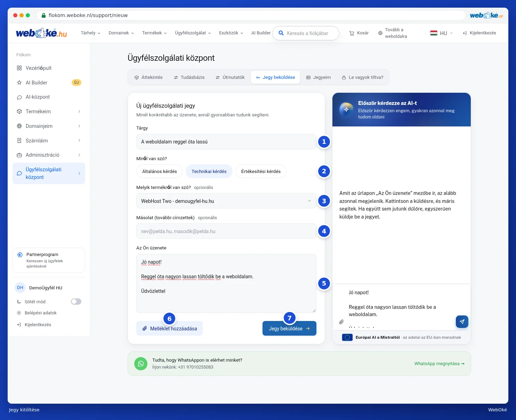Open AI Builder in top navigation

tap(261, 33)
